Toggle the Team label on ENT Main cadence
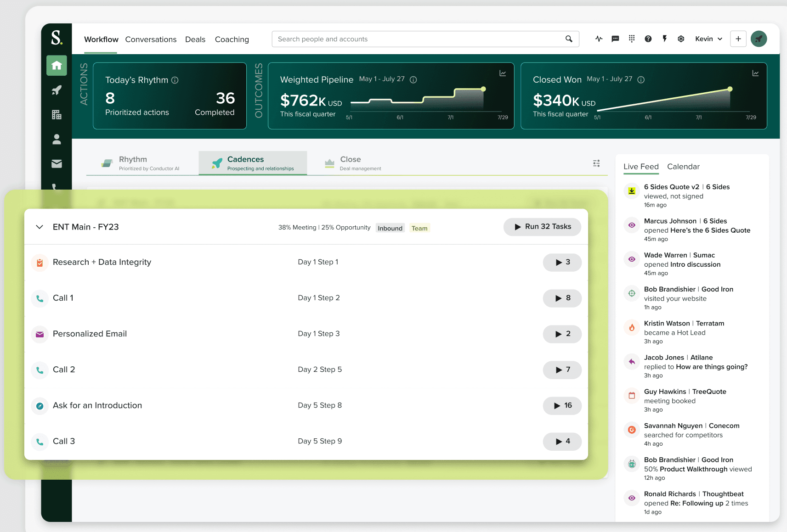Image resolution: width=787 pixels, height=532 pixels. click(x=419, y=228)
